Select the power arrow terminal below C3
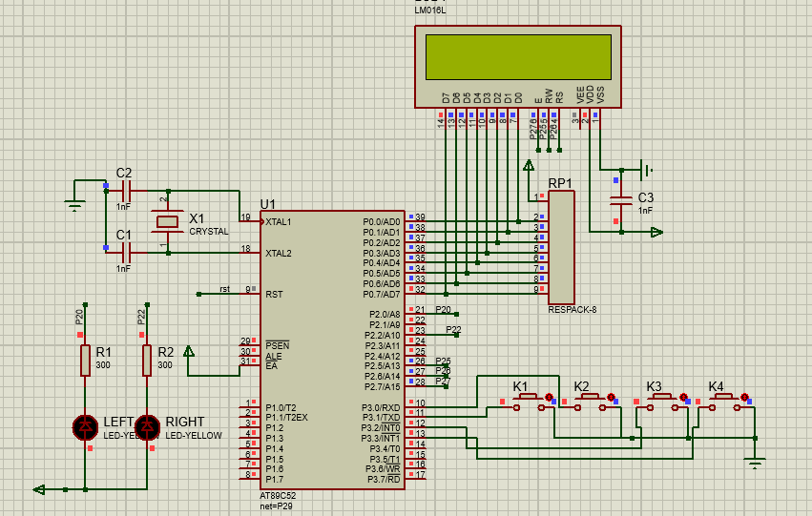Image resolution: width=812 pixels, height=516 pixels. pyautogui.click(x=657, y=232)
